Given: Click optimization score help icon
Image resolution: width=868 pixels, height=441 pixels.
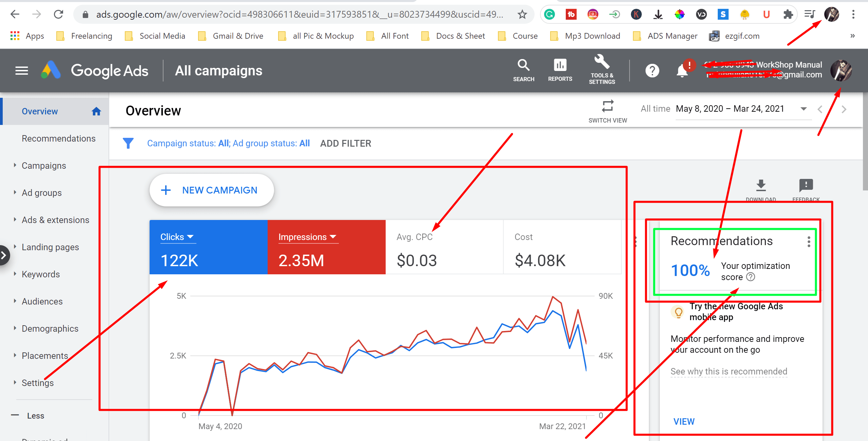Looking at the screenshot, I should point(751,277).
